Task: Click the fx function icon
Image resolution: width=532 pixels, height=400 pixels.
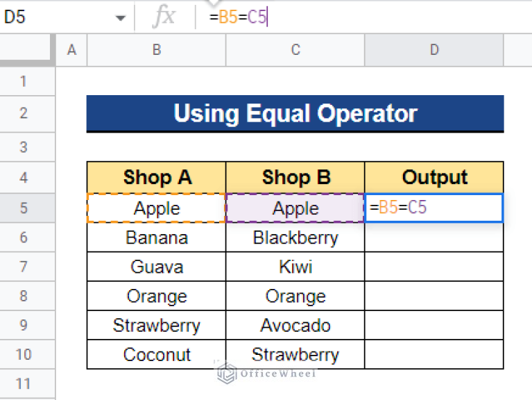Action: click(x=164, y=17)
